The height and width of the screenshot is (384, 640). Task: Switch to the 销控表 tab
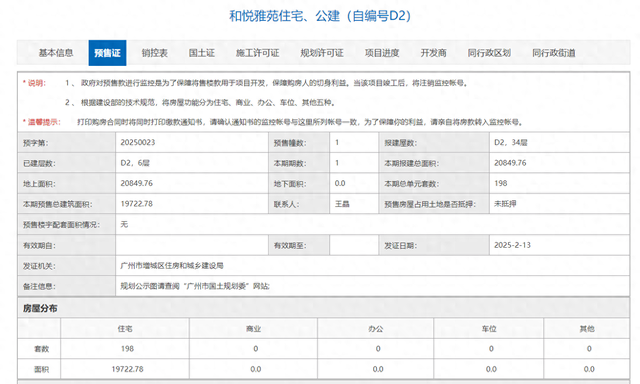155,53
